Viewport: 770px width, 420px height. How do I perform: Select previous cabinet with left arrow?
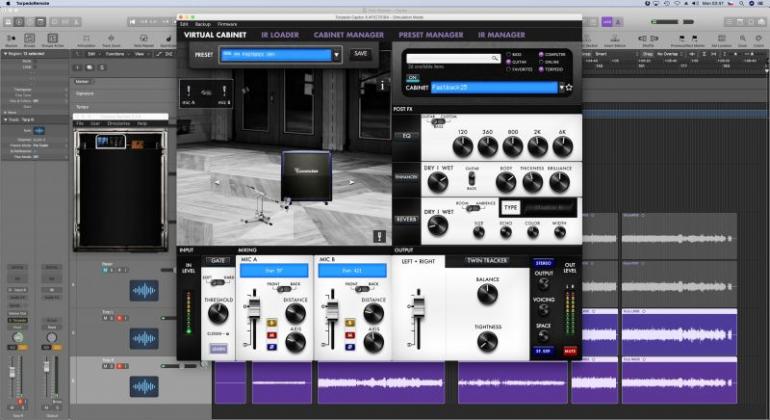tap(217, 182)
